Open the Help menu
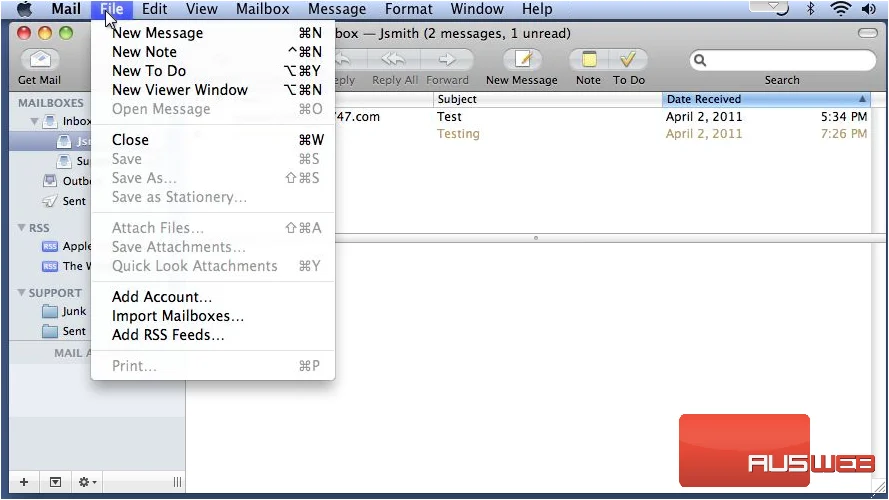889x500 pixels. 537,9
